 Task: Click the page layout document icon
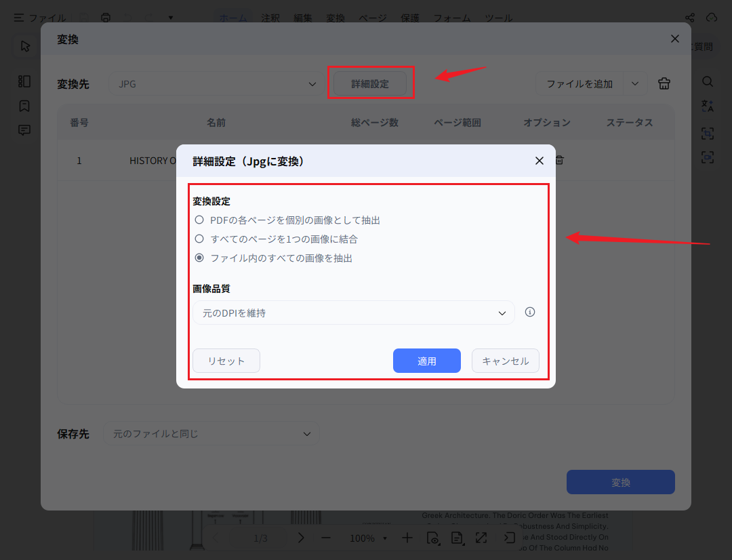pyautogui.click(x=457, y=538)
